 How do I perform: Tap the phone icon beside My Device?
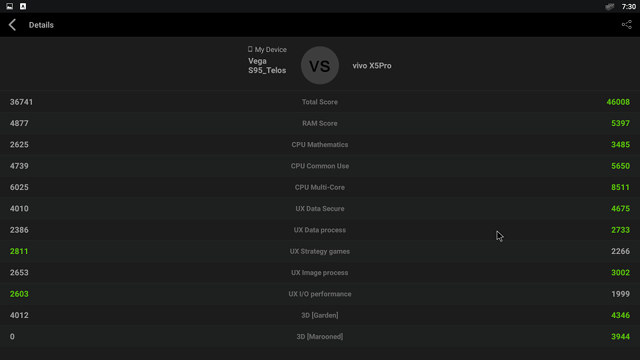pos(250,49)
